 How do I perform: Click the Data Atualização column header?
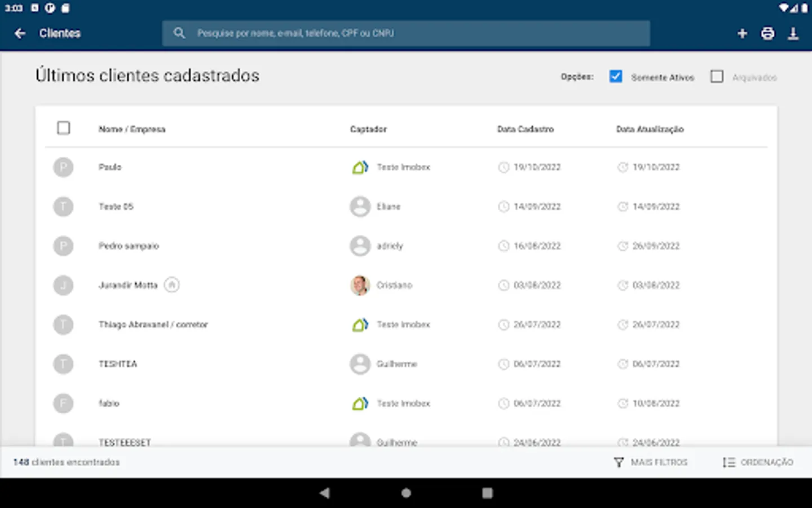pyautogui.click(x=650, y=129)
